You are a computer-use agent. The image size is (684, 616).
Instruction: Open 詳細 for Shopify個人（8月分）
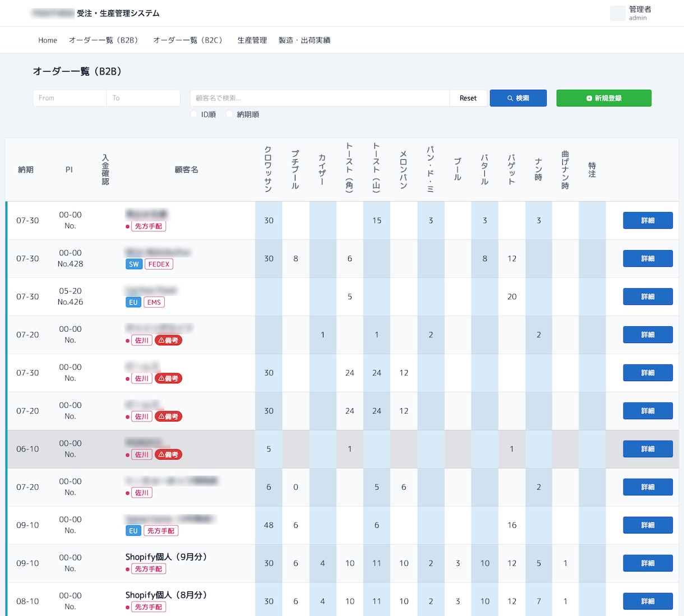[x=648, y=601]
